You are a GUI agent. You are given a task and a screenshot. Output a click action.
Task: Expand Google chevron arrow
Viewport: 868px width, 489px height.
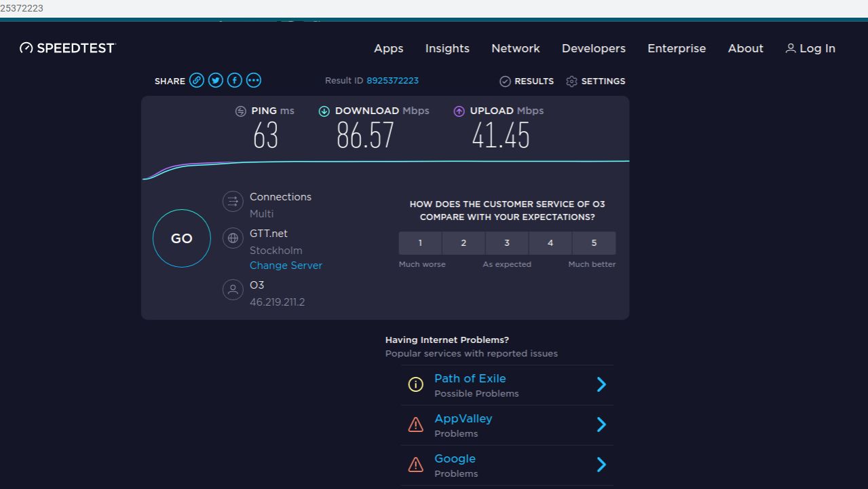click(x=601, y=465)
